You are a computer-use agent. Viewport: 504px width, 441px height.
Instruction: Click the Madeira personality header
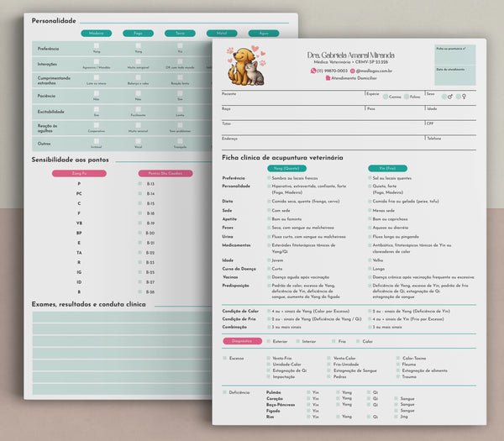[x=96, y=34]
